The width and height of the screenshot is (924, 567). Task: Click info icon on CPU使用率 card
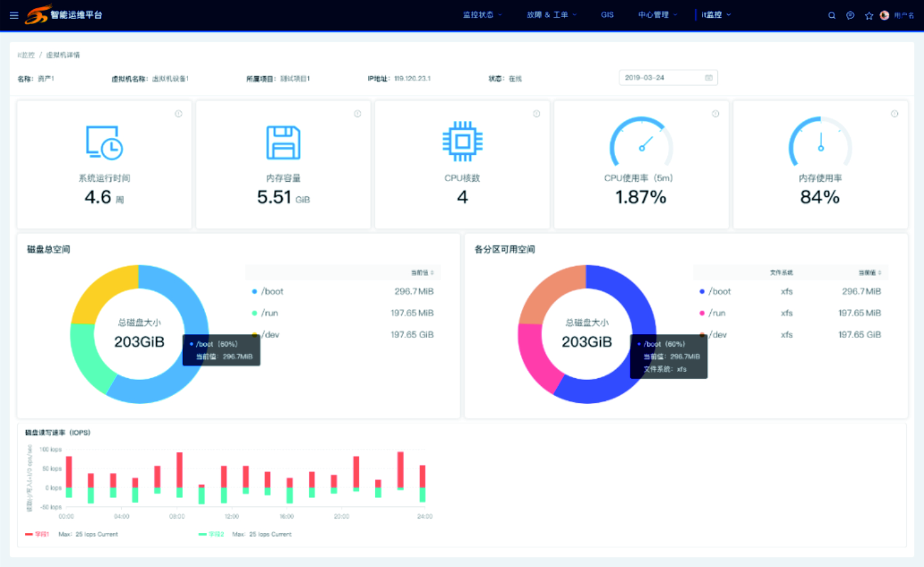716,114
